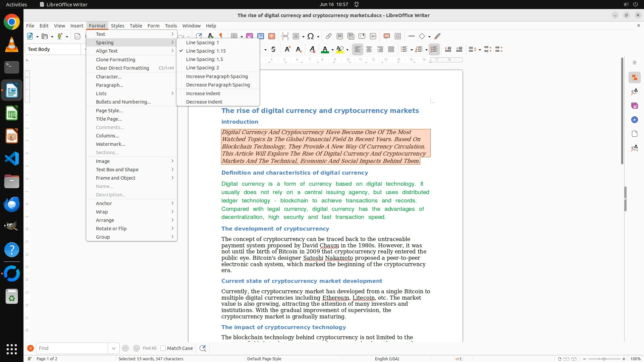Expand the Find field history dropdown
The image size is (644, 362).
[113, 348]
